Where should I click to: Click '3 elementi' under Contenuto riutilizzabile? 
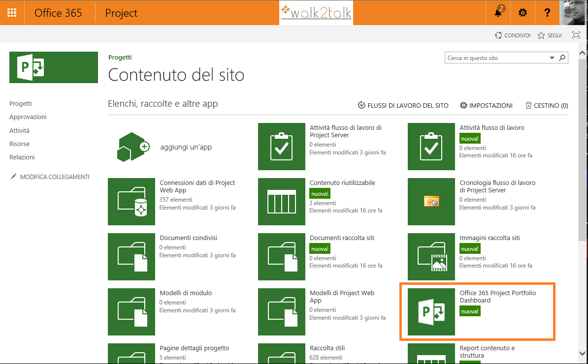(323, 203)
